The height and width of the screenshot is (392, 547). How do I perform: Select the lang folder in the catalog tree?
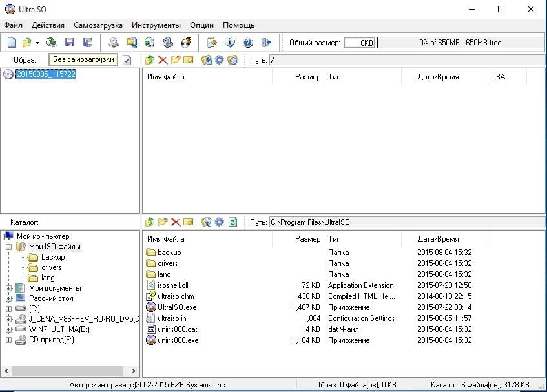pos(48,278)
